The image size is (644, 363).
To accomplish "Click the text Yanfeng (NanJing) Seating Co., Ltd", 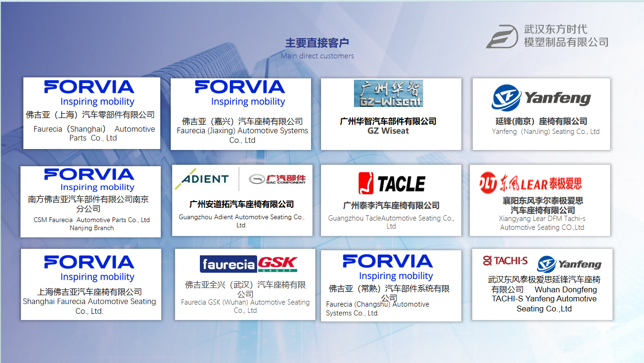I will (546, 131).
